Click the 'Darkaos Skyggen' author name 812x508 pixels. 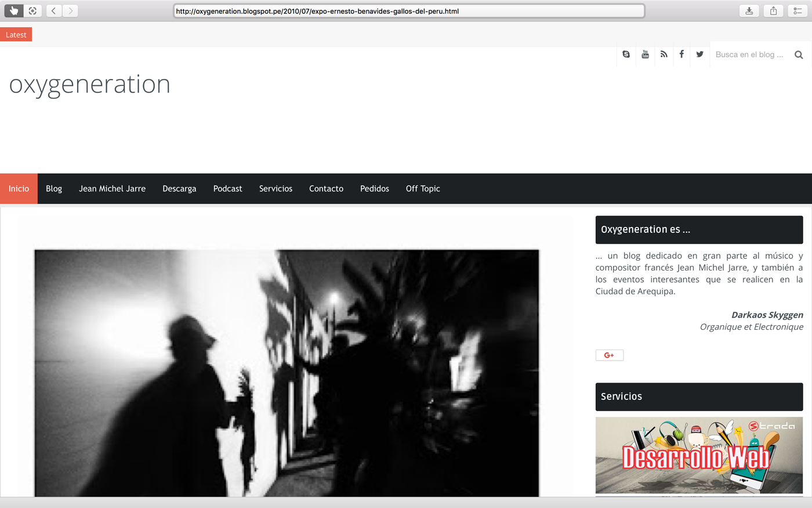(767, 315)
